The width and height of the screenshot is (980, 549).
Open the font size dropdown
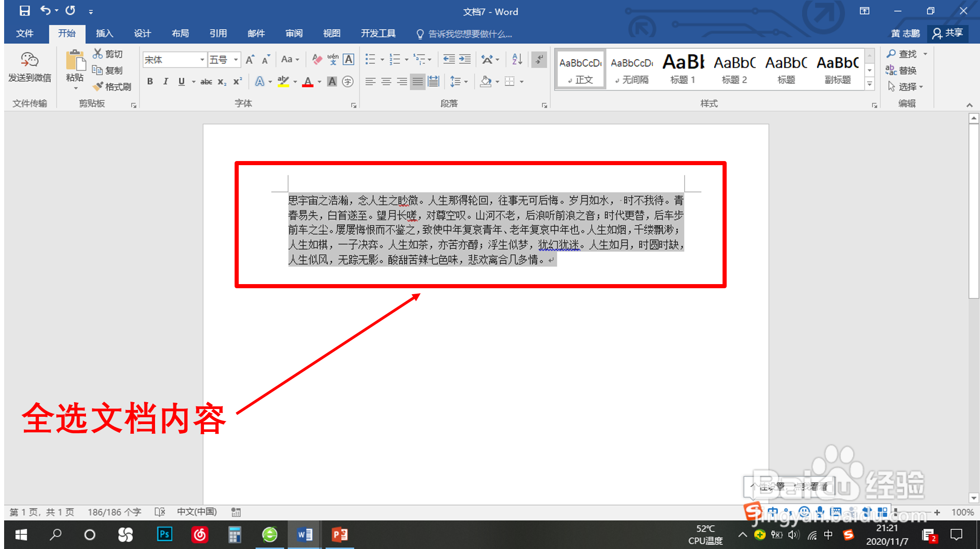(x=236, y=59)
